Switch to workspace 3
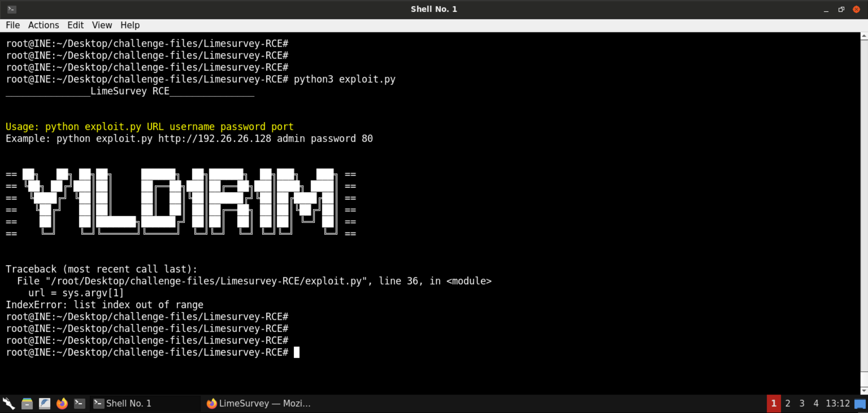The image size is (868, 413). [x=802, y=404]
